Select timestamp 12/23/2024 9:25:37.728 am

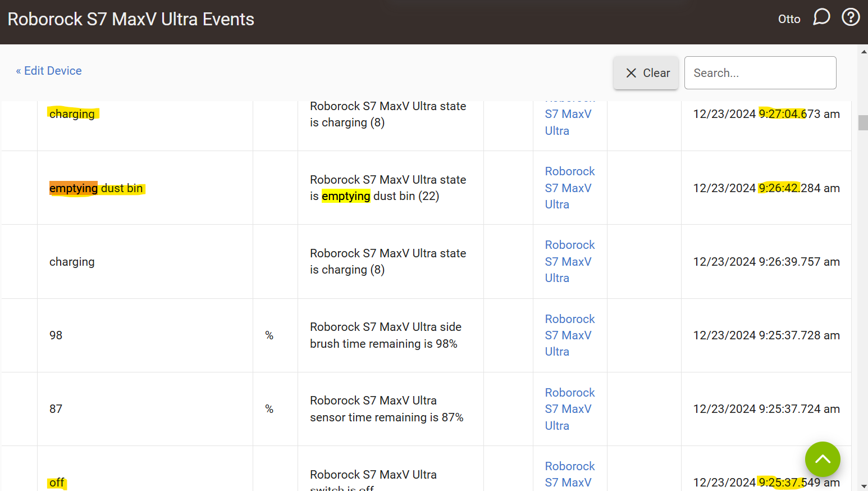[x=766, y=335]
